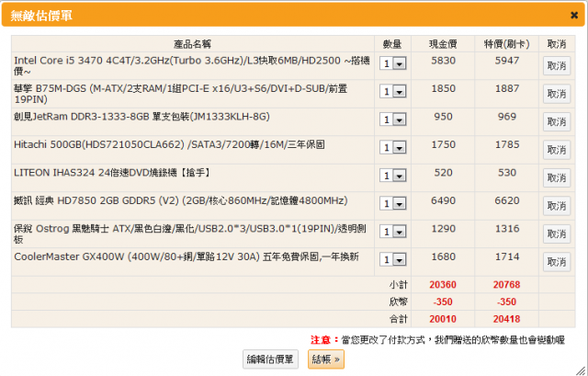Select the 創見JetRam DDR3-1333-8GB product name

pyautogui.click(x=141, y=117)
